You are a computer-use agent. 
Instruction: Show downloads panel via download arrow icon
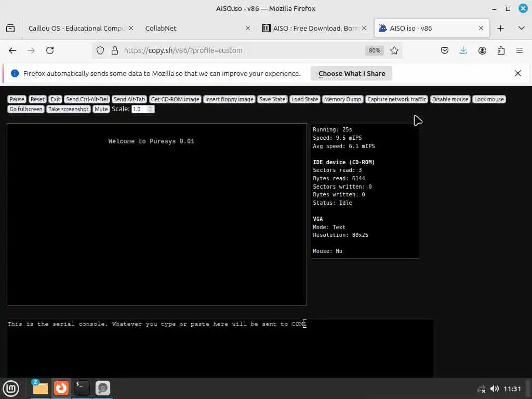point(463,50)
